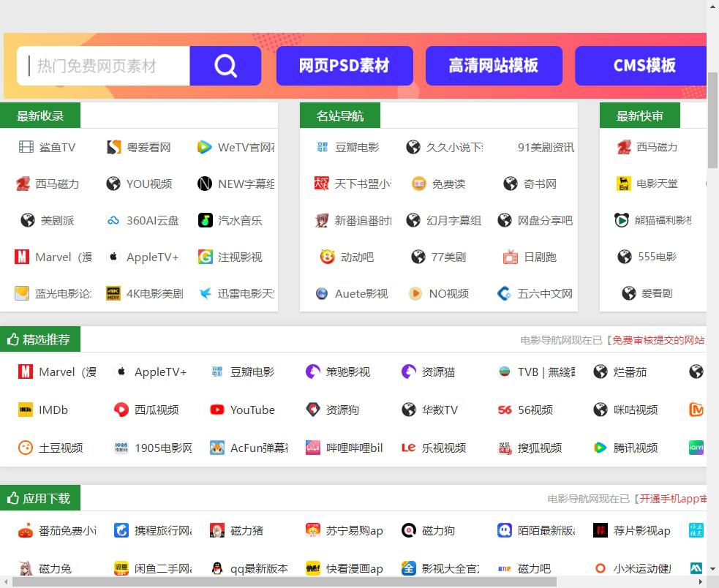Viewport: 719px width, 588px height.
Task: Open the 豆瓣电影 link under 名站导航
Action: point(357,147)
